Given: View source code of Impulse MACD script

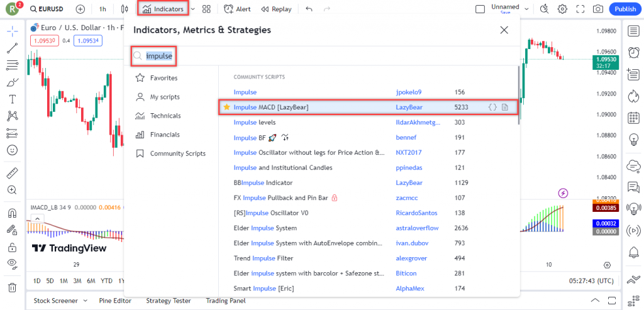Looking at the screenshot, I should pyautogui.click(x=492, y=107).
